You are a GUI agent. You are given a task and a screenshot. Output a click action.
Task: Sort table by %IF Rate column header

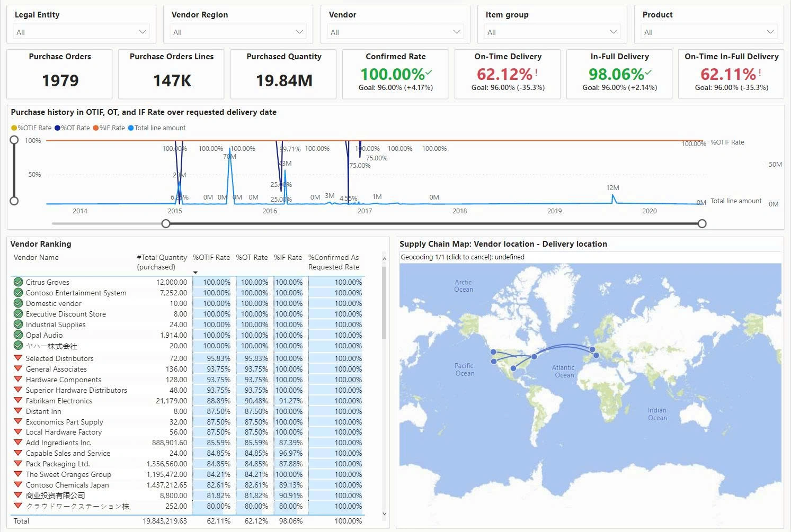[288, 258]
